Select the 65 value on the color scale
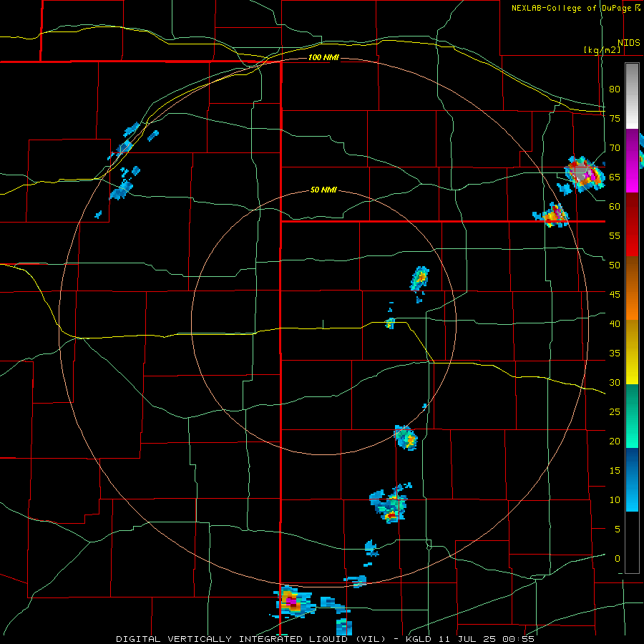This screenshot has height=644, width=644. pyautogui.click(x=615, y=177)
